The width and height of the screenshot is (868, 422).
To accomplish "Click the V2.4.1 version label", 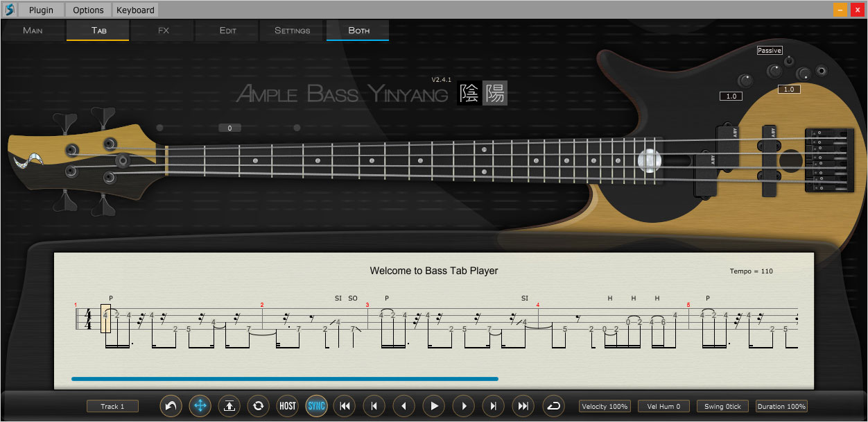I will (441, 79).
